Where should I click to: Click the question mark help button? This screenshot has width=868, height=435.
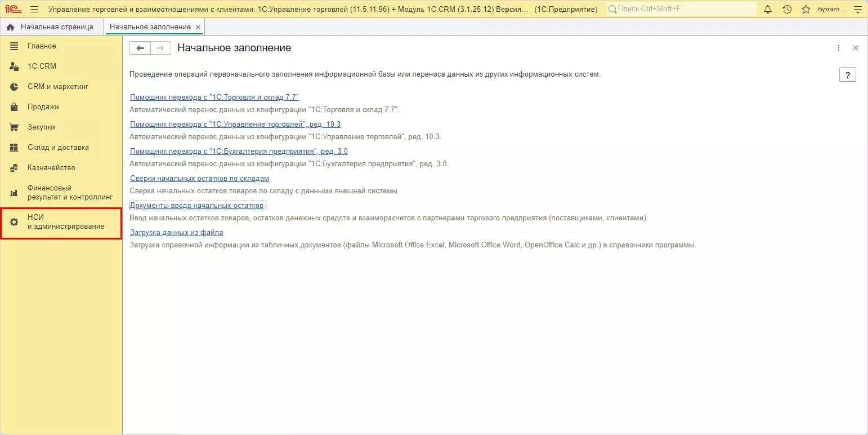point(847,75)
